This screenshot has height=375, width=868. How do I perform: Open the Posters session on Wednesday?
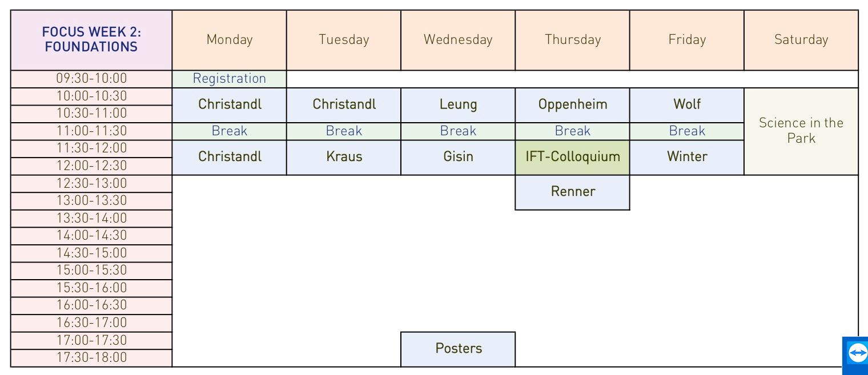[x=458, y=349]
